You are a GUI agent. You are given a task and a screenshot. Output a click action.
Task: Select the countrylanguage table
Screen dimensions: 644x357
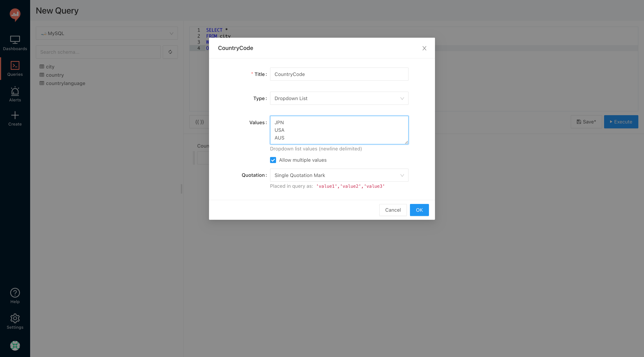(65, 83)
